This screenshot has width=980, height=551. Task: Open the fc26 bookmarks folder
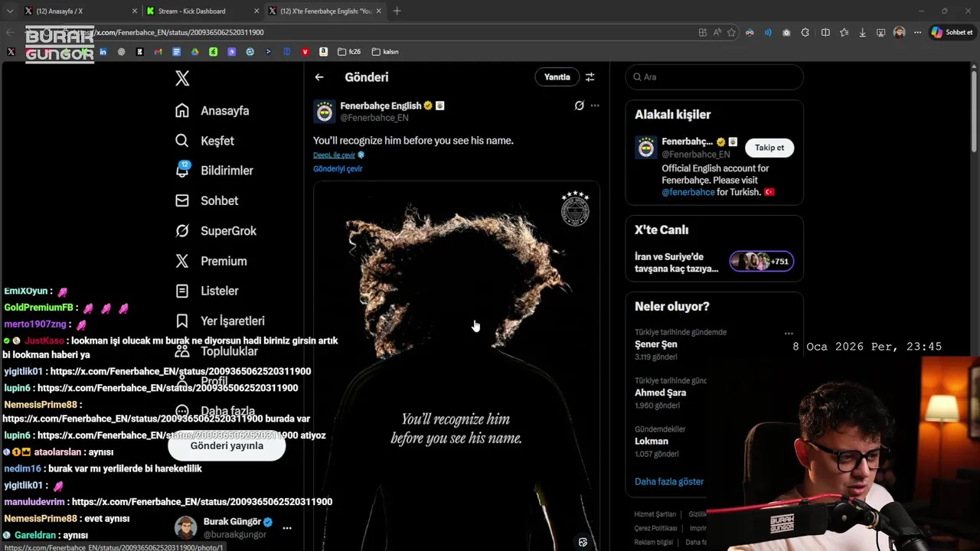pyautogui.click(x=349, y=52)
